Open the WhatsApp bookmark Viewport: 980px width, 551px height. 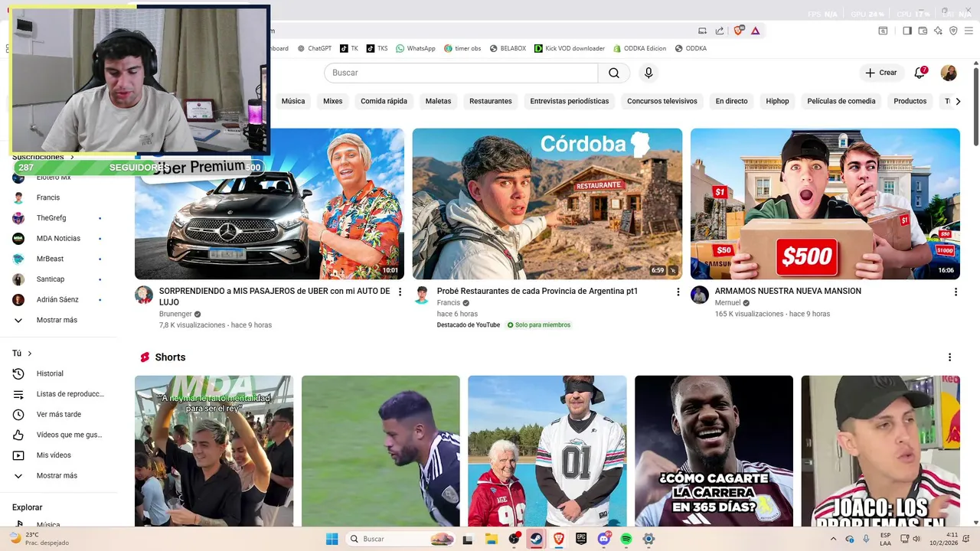[x=416, y=48]
